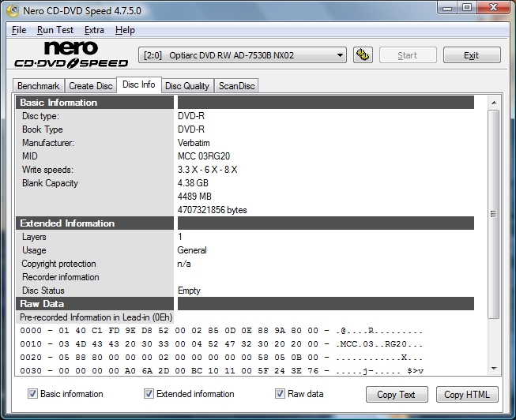Select the Disc Info tab
The height and width of the screenshot is (420, 516).
[139, 84]
